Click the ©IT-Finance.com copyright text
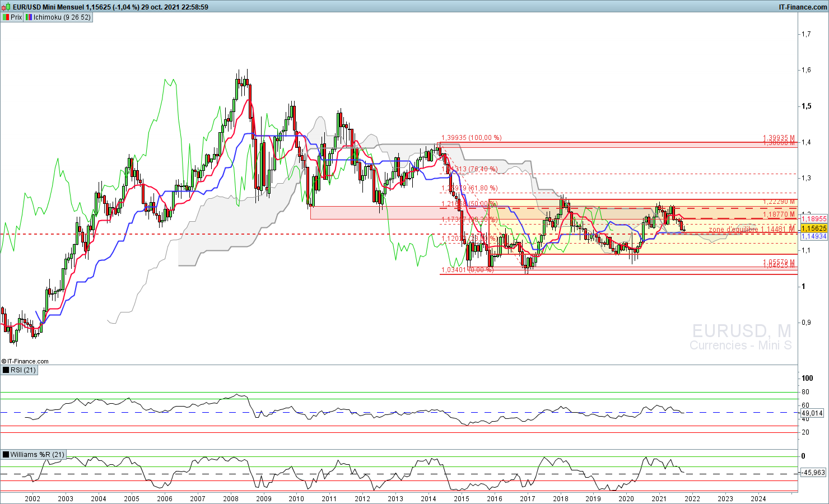The image size is (829, 504). pyautogui.click(x=25, y=361)
